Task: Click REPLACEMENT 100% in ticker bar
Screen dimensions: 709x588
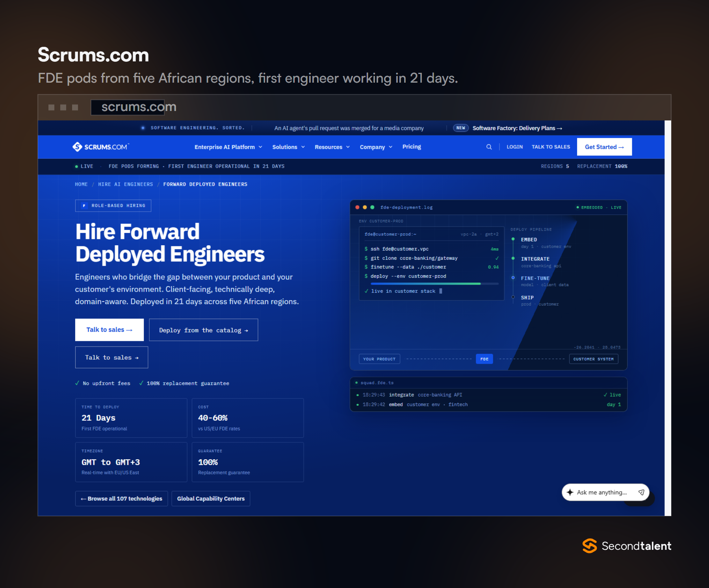Action: 602,166
